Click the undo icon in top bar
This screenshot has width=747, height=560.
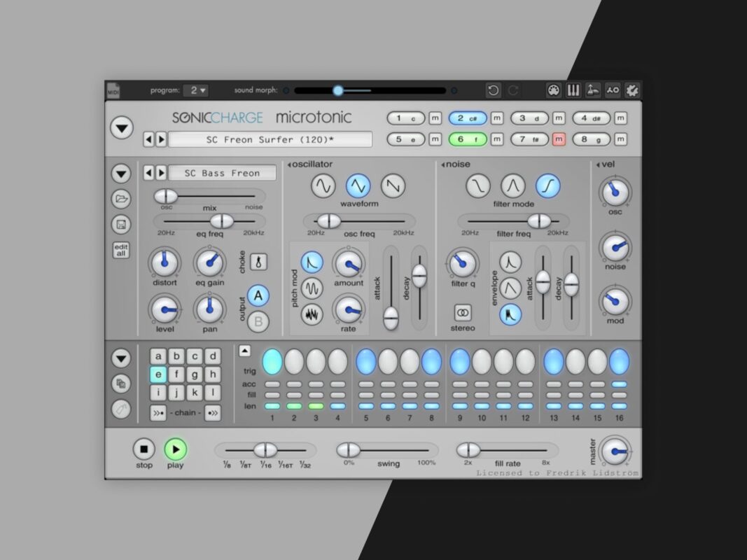pyautogui.click(x=493, y=90)
